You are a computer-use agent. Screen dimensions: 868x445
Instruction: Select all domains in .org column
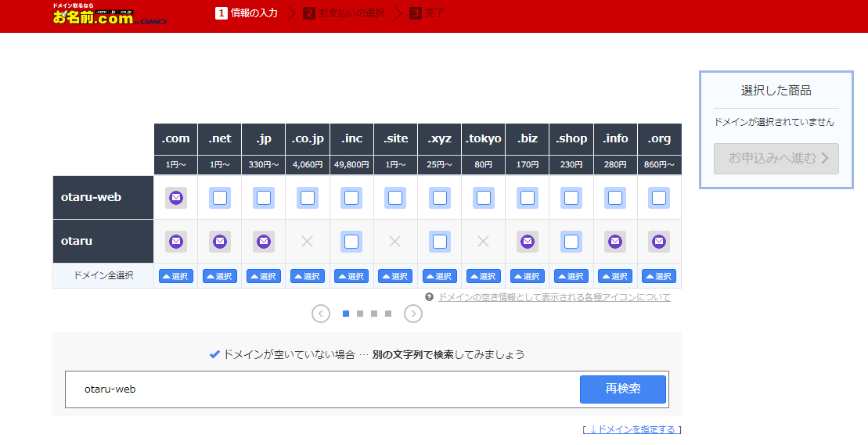click(x=659, y=276)
